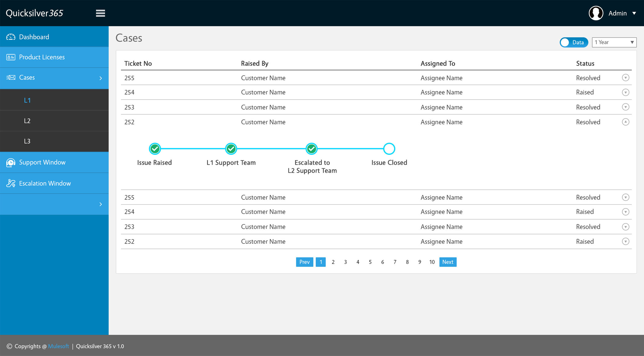Click the Next pagination button

448,262
